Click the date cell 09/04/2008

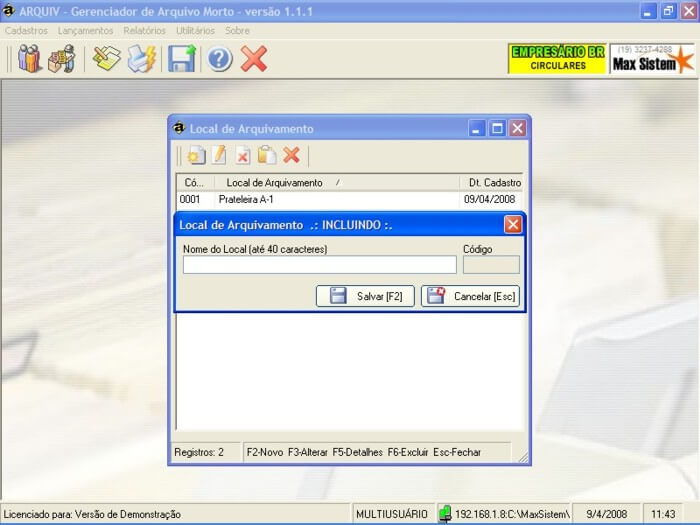(489, 200)
